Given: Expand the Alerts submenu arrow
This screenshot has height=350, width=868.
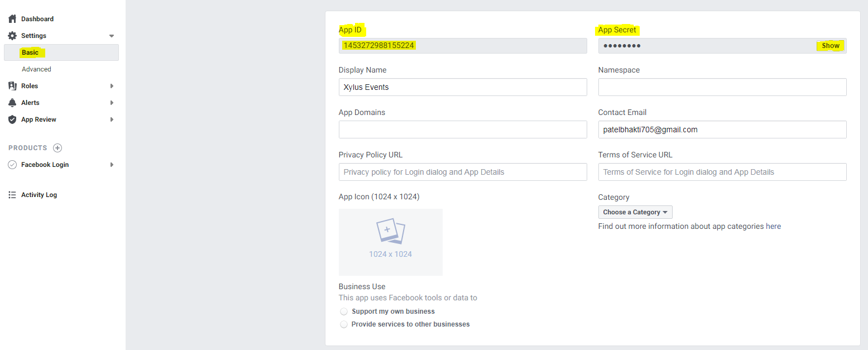Looking at the screenshot, I should (x=112, y=103).
